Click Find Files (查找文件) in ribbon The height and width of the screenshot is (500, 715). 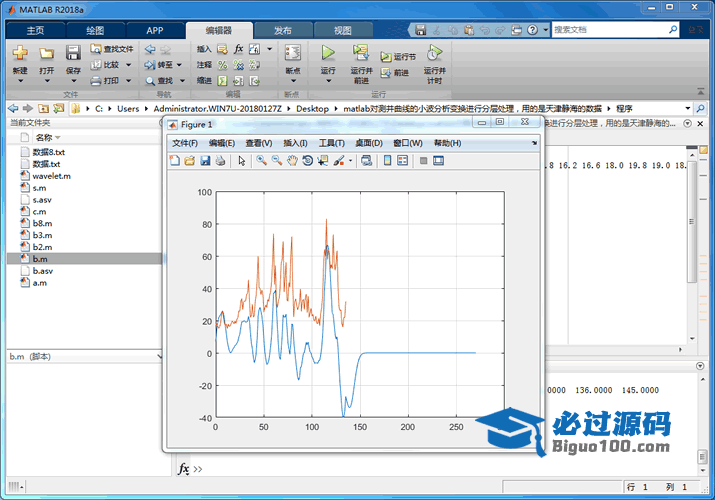111,48
